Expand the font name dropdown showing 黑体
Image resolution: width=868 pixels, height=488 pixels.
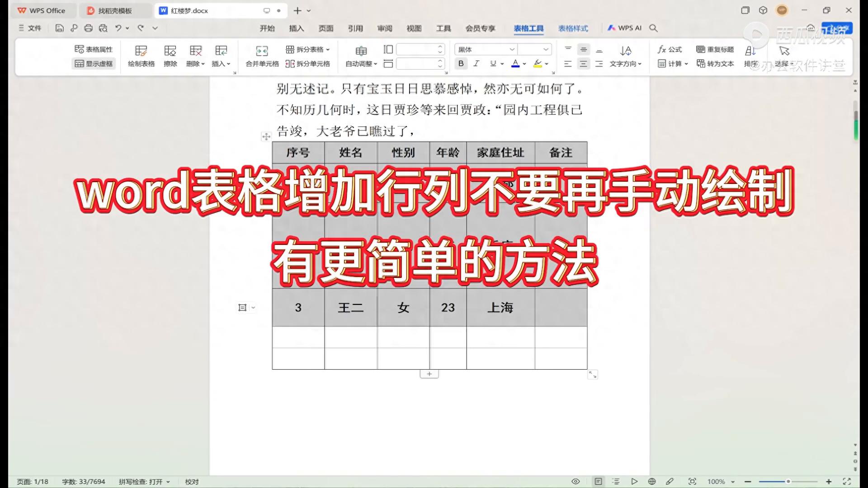point(512,49)
